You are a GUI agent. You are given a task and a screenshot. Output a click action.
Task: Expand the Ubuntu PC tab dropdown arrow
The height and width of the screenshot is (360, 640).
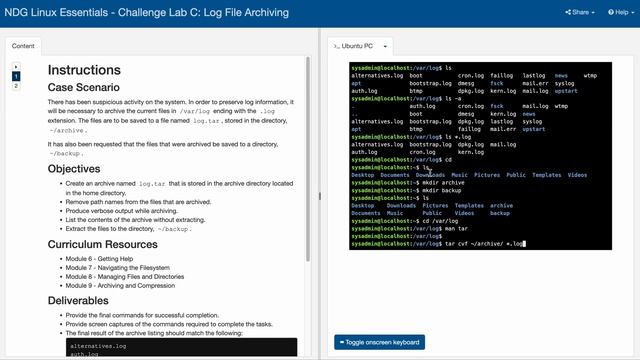pos(385,47)
